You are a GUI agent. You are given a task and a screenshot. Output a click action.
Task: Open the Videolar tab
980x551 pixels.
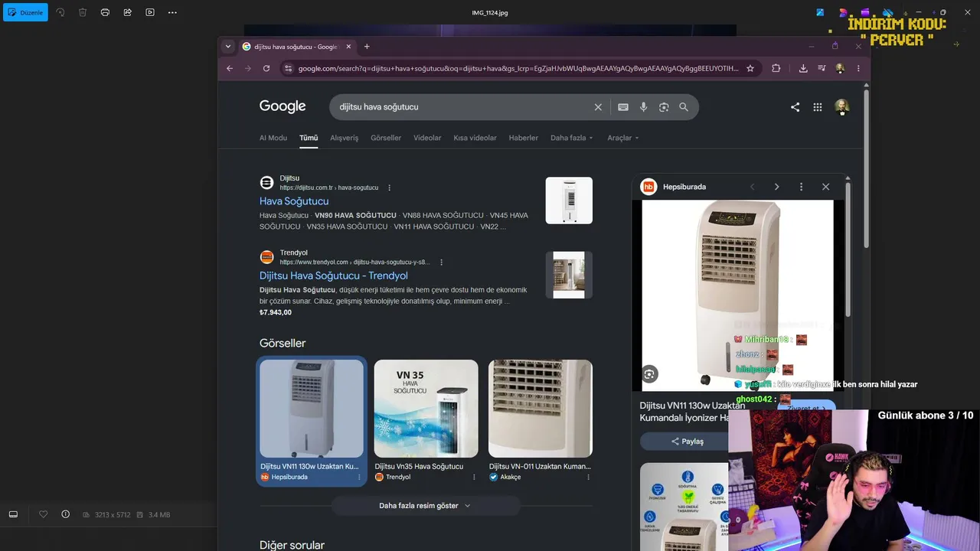[427, 138]
